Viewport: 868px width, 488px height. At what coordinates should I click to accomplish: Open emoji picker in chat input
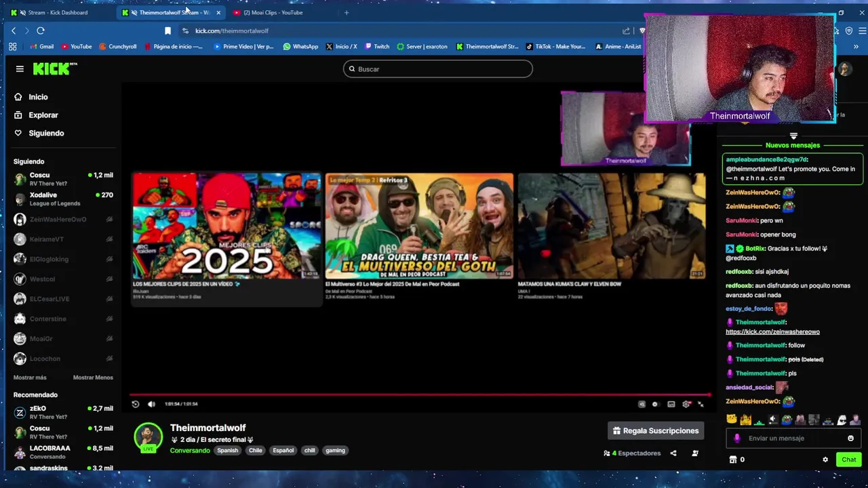[x=850, y=439]
